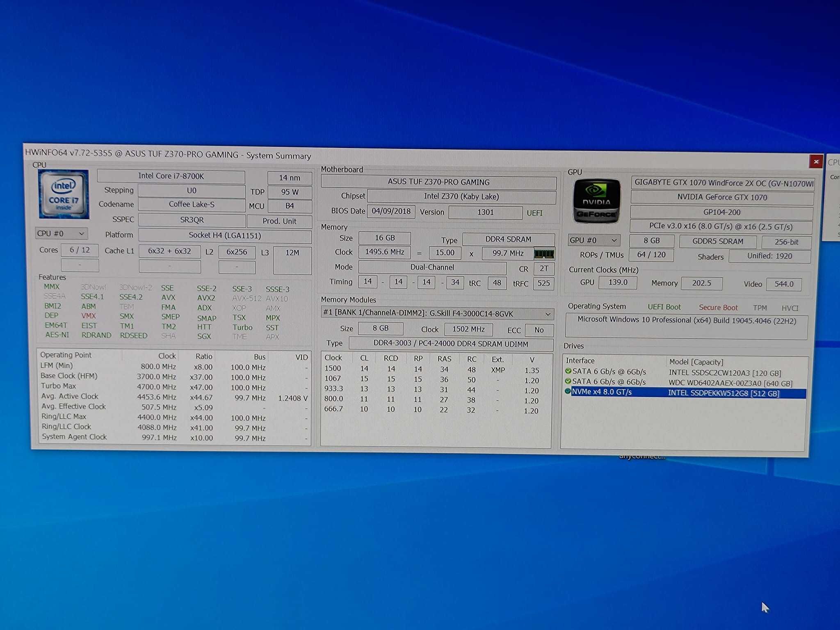Click the 666.7 memory timing profile row
Viewport: 840px width, 630px height.
(435, 410)
